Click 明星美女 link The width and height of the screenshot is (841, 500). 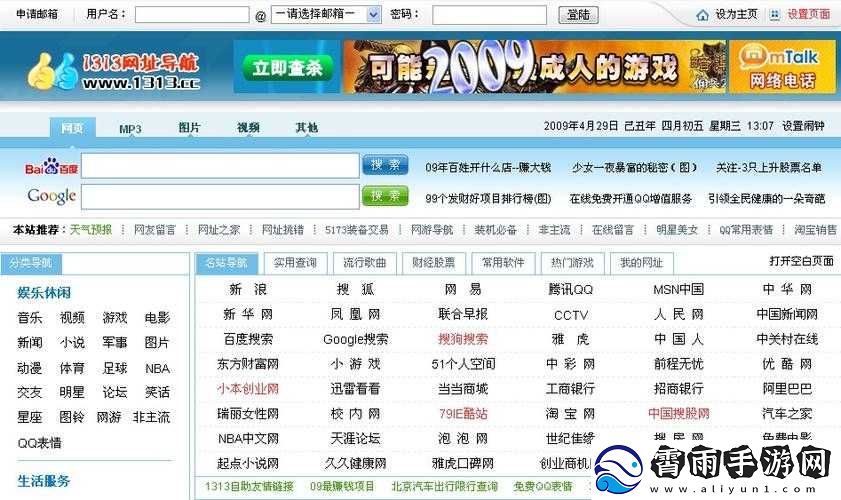coord(677,230)
